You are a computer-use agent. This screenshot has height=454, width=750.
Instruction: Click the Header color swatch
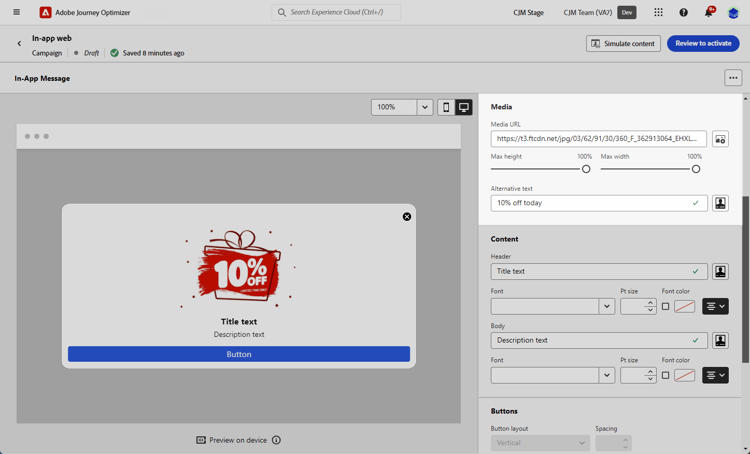[685, 306]
